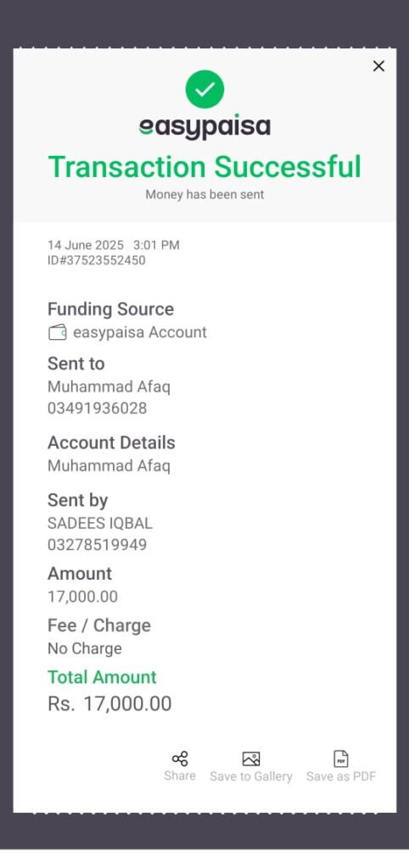Tap the 14 June 2025 date text
The height and width of the screenshot is (868, 409).
point(86,245)
